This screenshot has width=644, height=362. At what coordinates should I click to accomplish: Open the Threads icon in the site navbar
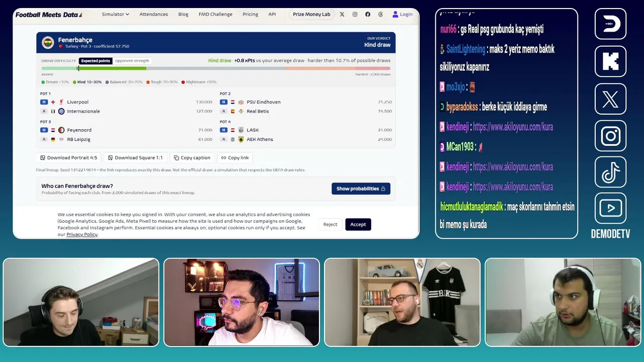pyautogui.click(x=380, y=15)
